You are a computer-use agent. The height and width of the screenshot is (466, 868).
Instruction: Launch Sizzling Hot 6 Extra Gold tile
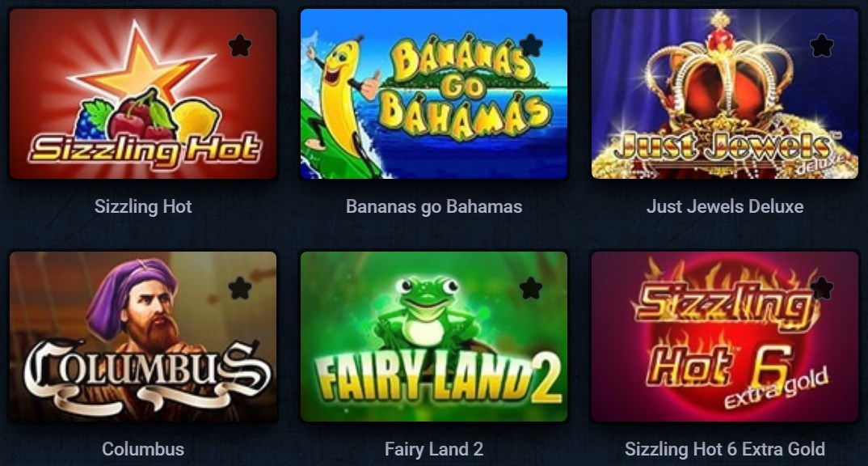tap(725, 337)
